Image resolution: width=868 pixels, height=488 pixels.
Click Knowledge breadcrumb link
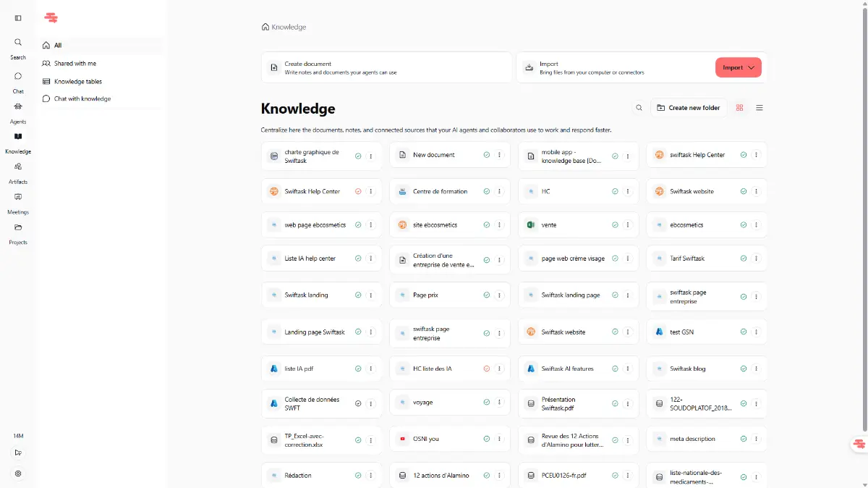[x=289, y=27]
